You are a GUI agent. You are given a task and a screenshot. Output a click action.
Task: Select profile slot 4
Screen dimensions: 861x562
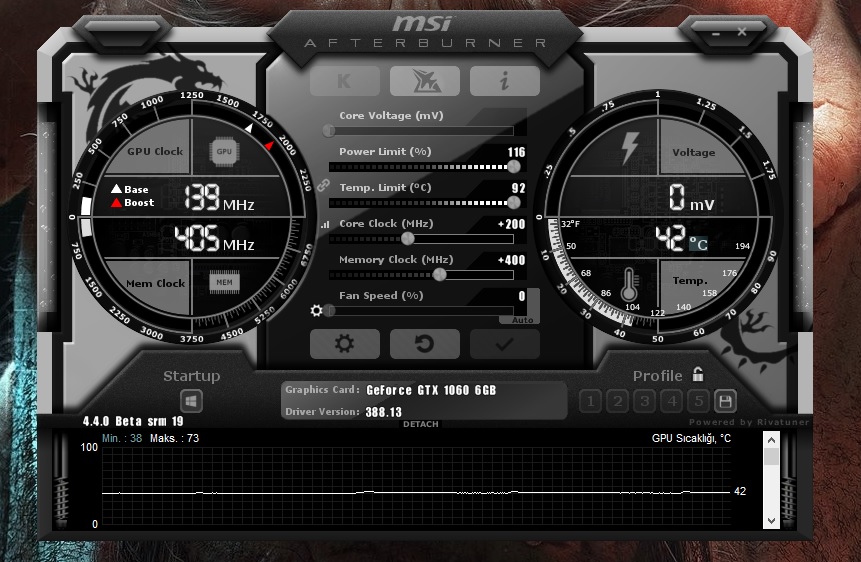[x=672, y=401]
